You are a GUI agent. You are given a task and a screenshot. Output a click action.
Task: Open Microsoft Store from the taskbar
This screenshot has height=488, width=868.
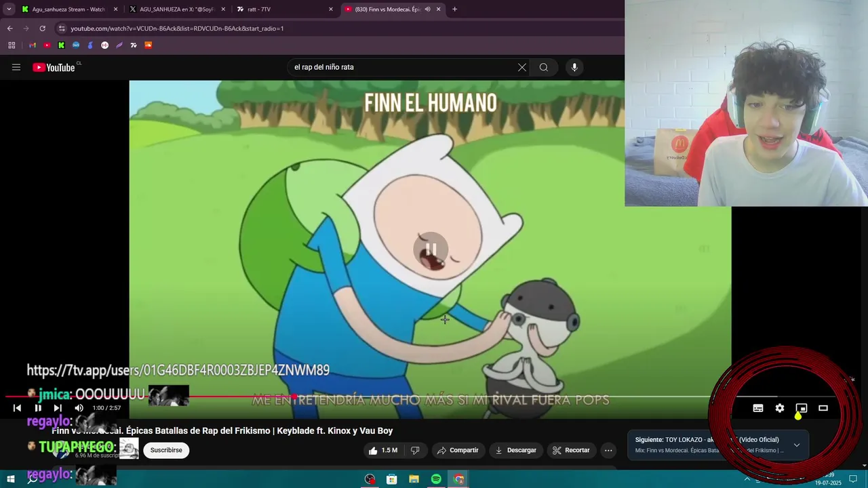[x=391, y=479]
